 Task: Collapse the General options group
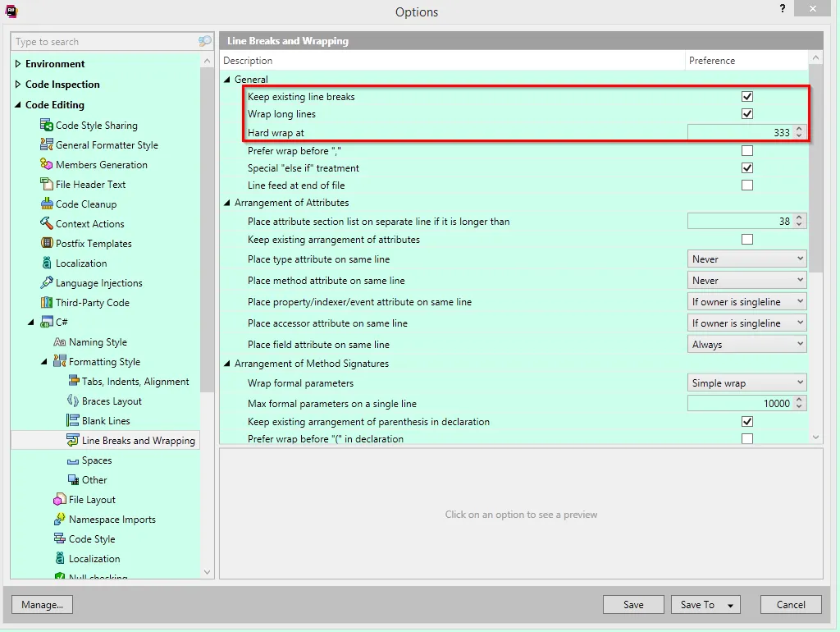tap(227, 80)
